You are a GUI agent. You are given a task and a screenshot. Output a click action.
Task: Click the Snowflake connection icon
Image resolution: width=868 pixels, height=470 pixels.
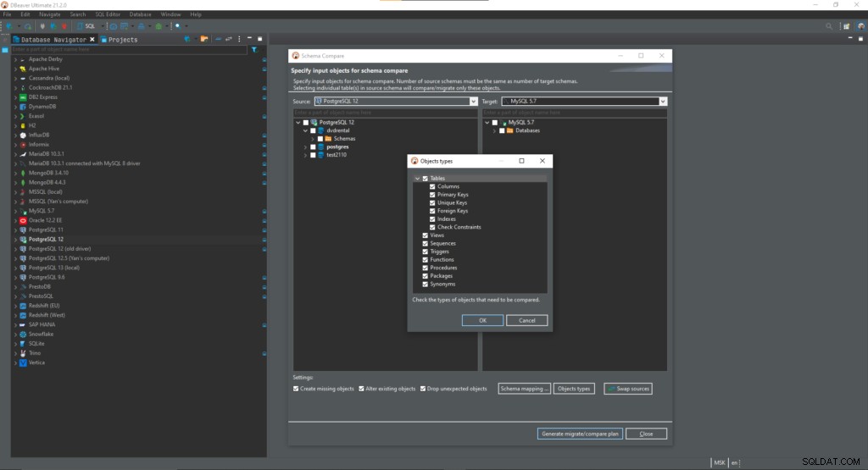pos(23,334)
